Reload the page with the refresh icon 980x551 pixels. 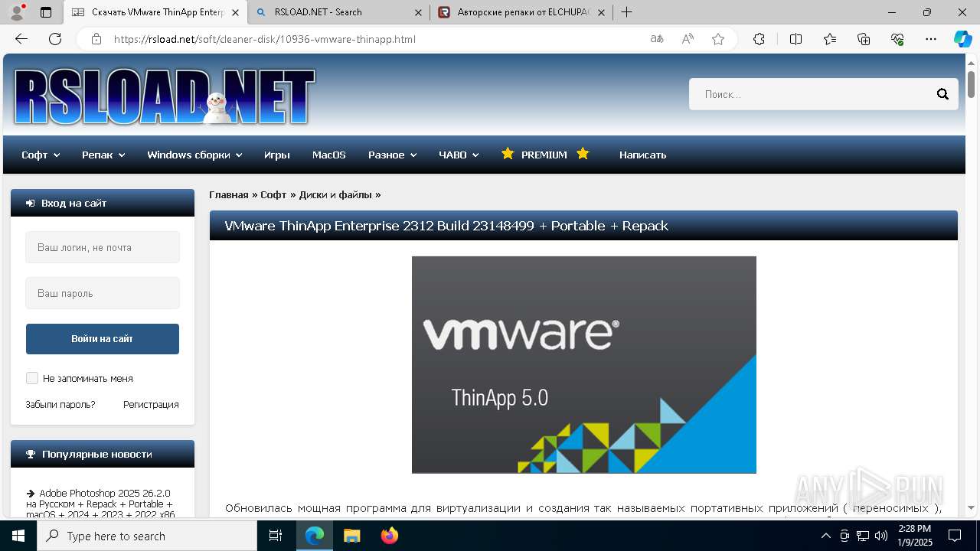pyautogui.click(x=55, y=39)
